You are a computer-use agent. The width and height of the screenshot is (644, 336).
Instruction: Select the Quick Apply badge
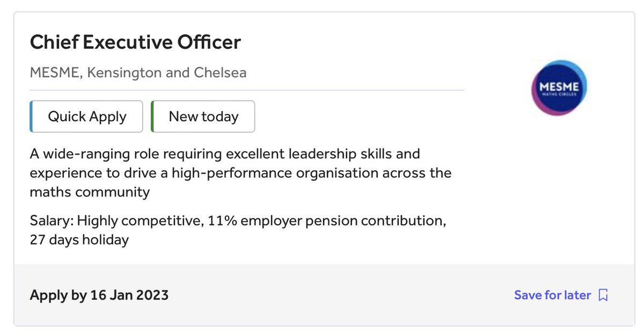(x=87, y=116)
